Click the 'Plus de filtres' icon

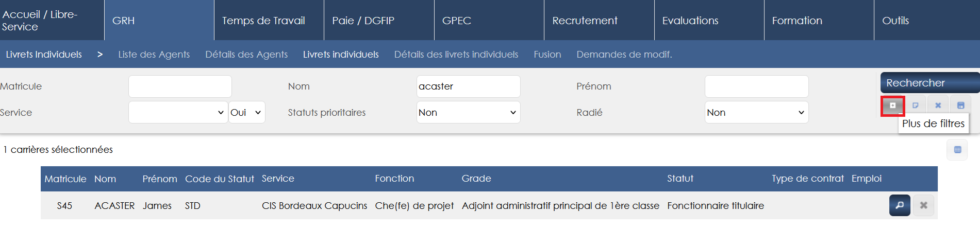point(893,105)
